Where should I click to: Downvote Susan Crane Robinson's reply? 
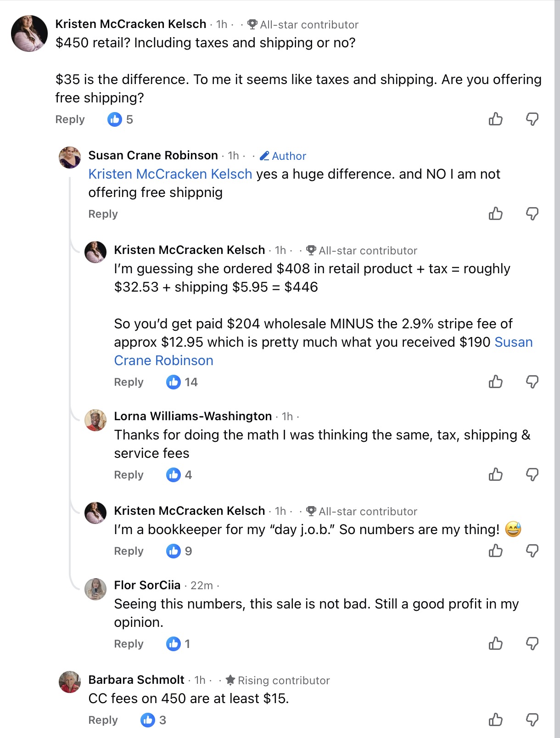(x=532, y=214)
